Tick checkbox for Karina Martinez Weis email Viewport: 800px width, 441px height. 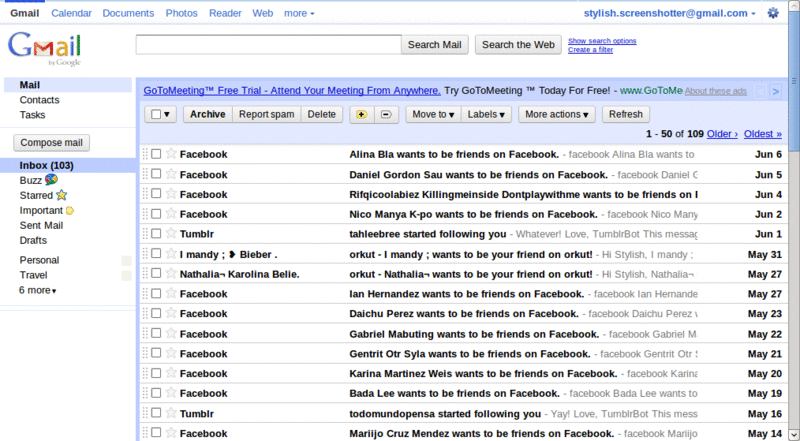[x=156, y=373]
